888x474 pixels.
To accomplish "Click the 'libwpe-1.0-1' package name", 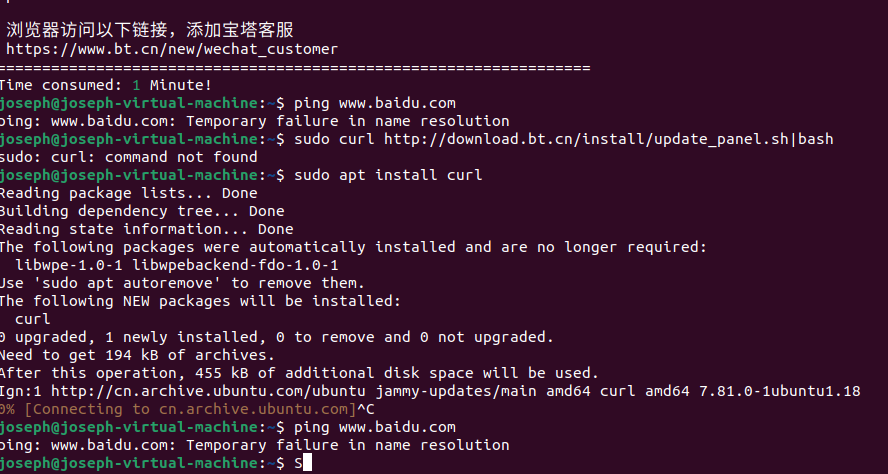I will tap(69, 265).
